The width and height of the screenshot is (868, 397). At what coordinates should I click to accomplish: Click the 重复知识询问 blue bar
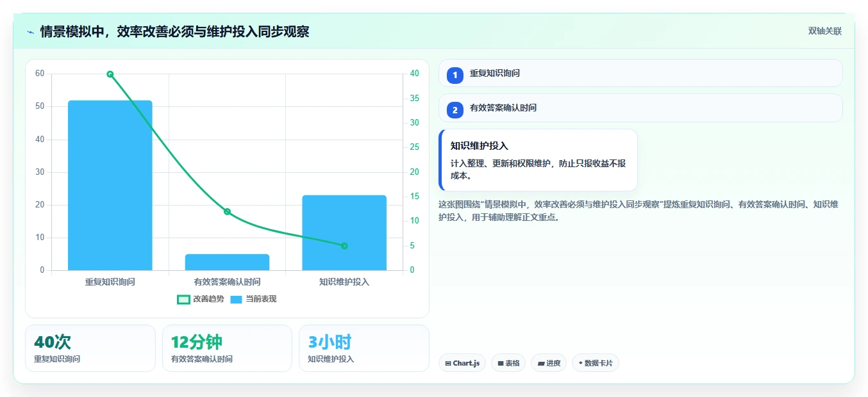click(110, 185)
